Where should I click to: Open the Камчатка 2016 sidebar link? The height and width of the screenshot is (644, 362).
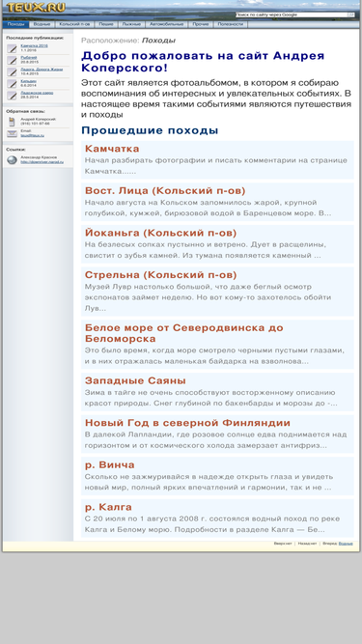pos(34,46)
